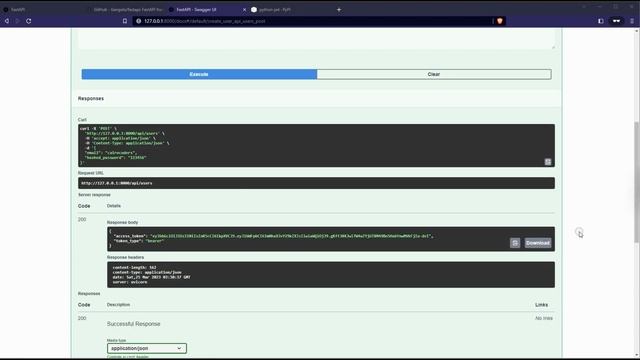Click the blue Execute button
The image size is (640, 360).
[x=199, y=74]
